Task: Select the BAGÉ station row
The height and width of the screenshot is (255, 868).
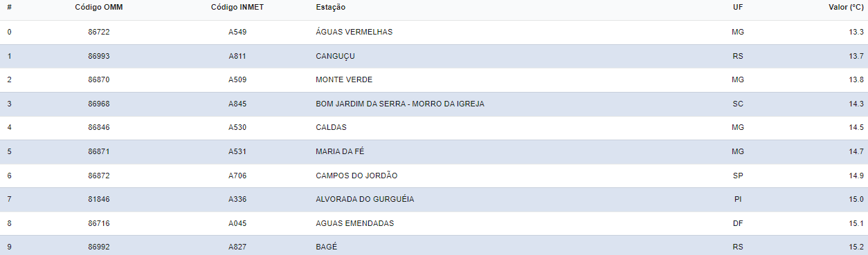Action: pos(434,247)
